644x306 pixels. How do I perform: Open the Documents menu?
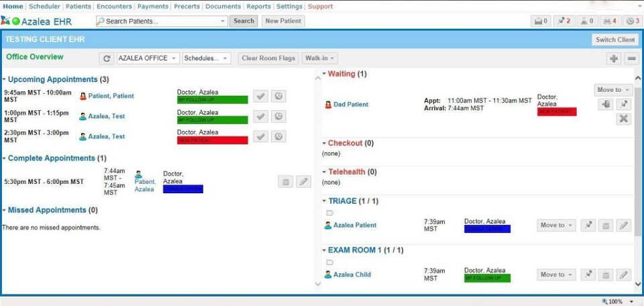[x=223, y=6]
